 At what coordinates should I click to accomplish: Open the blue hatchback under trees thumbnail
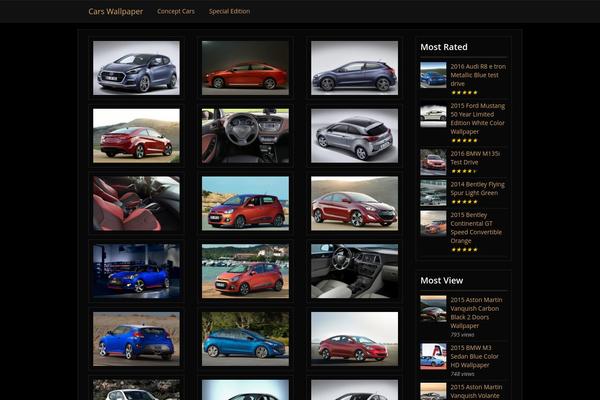pos(245,339)
